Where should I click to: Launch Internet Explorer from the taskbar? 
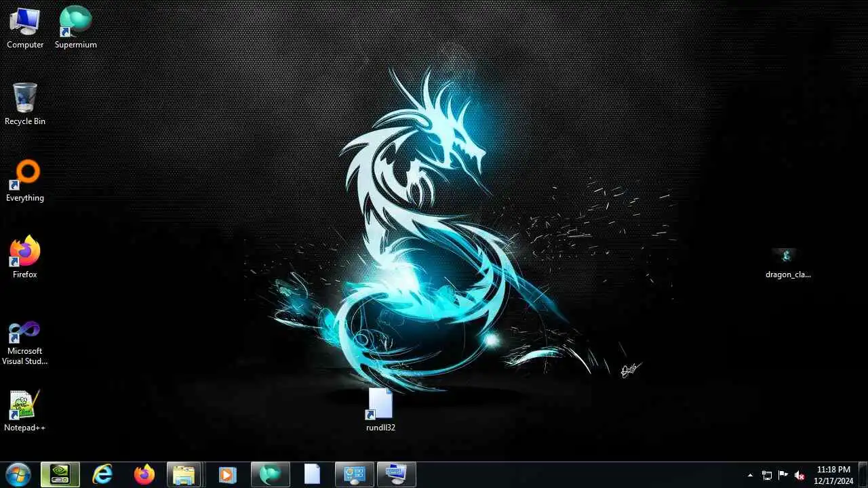[102, 474]
